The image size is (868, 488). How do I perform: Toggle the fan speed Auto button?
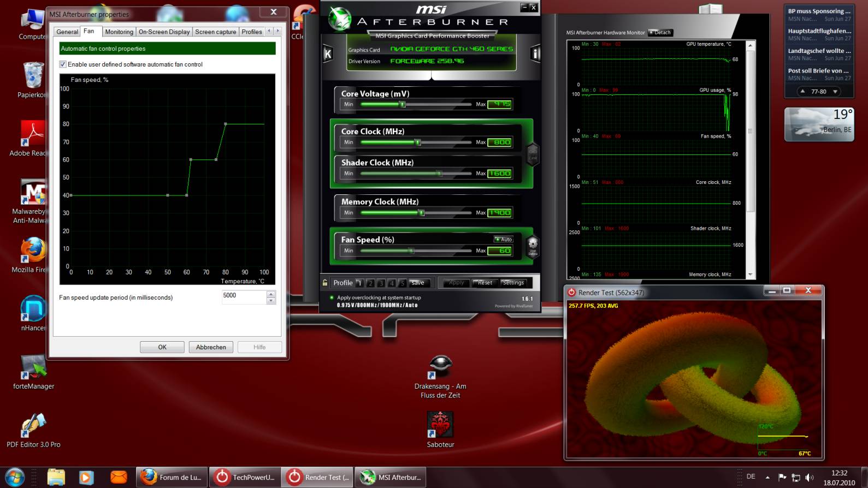click(504, 239)
